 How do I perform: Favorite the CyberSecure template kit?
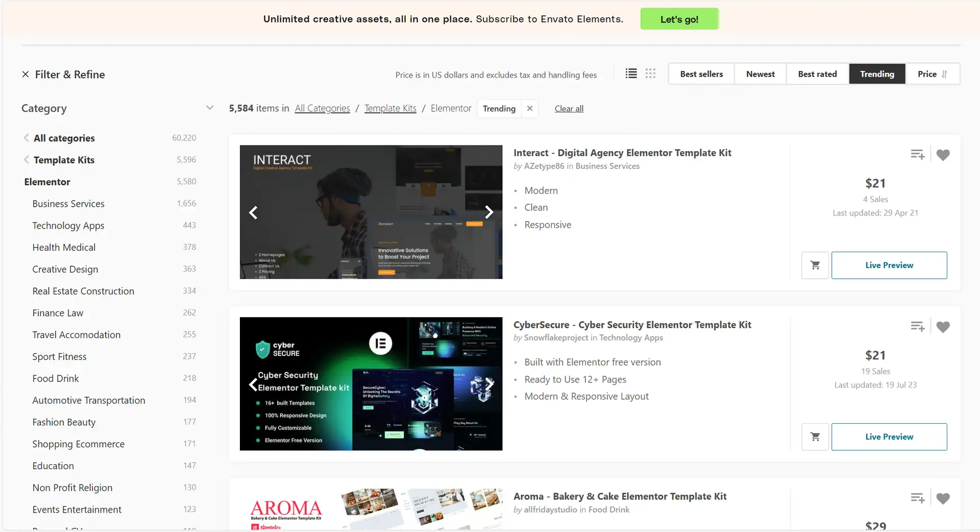pos(943,327)
